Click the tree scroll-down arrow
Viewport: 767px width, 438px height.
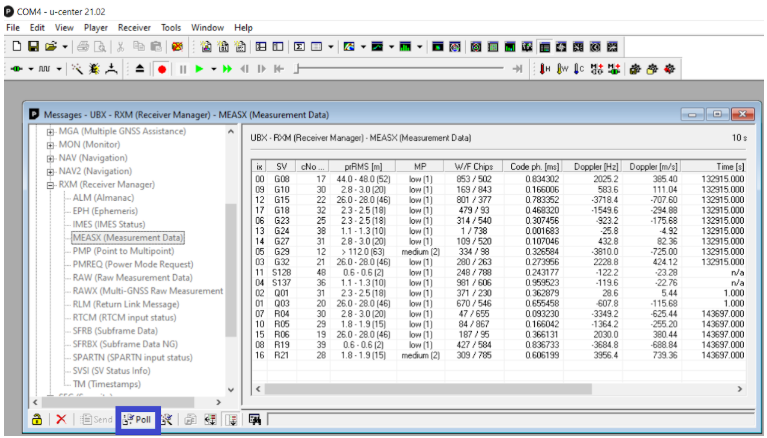point(231,390)
